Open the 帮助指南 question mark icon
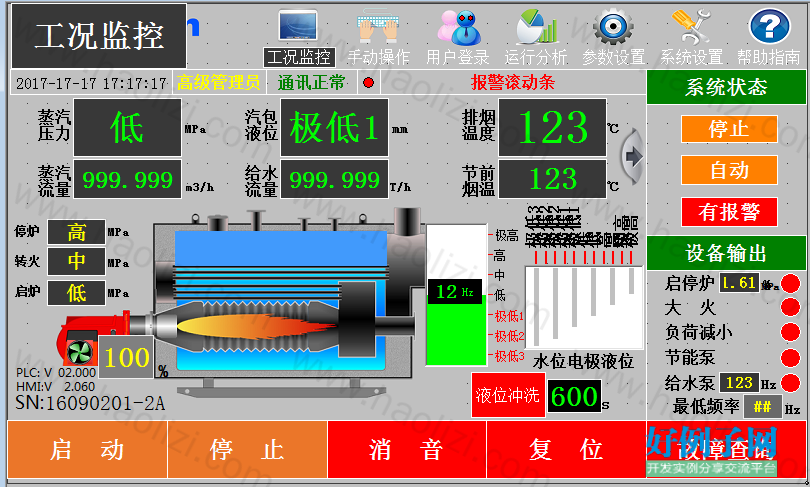 tap(769, 26)
